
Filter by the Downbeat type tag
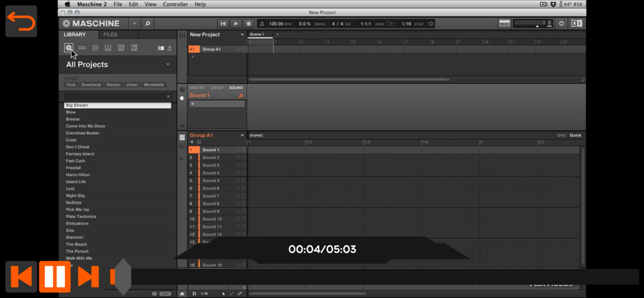91,84
